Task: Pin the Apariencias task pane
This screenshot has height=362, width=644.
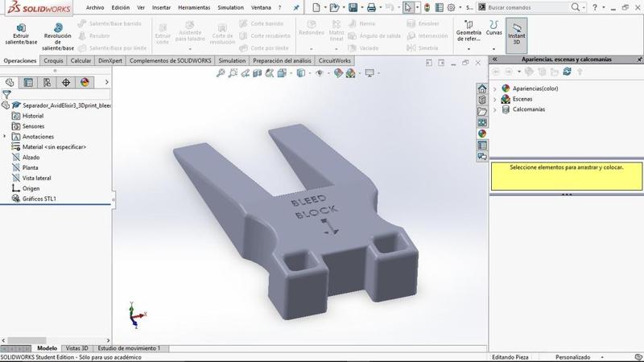Action: click(x=639, y=60)
